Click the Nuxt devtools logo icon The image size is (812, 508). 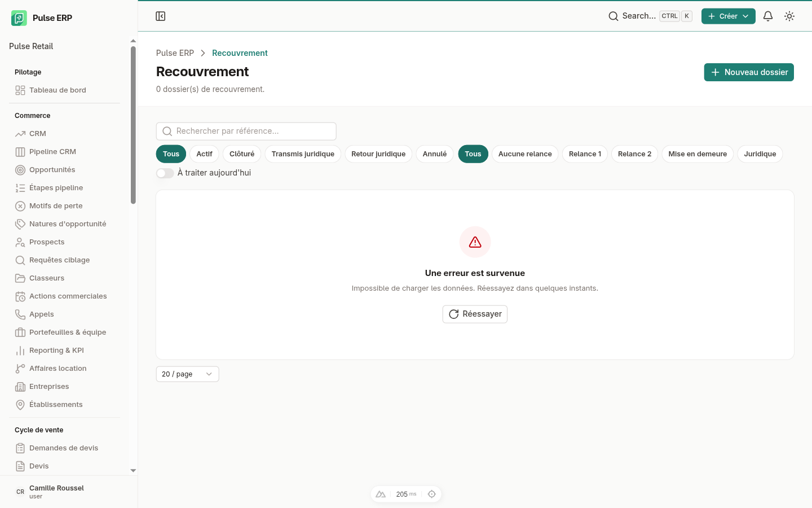coord(381,494)
